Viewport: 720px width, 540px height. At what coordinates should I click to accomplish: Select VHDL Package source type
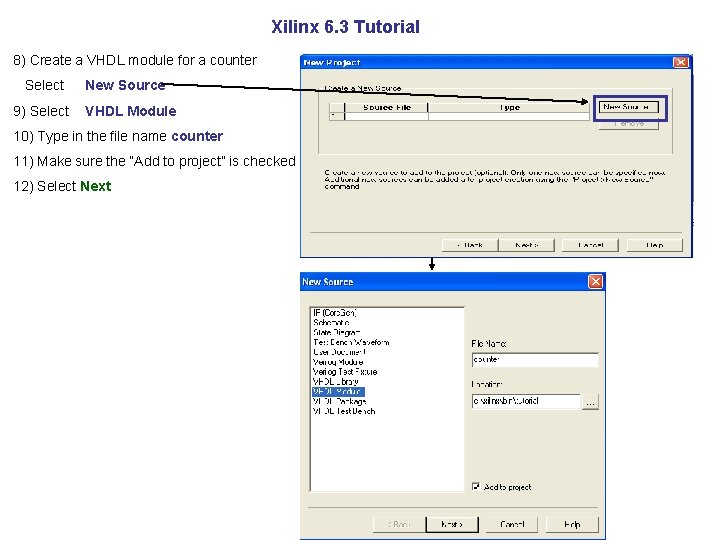(339, 401)
